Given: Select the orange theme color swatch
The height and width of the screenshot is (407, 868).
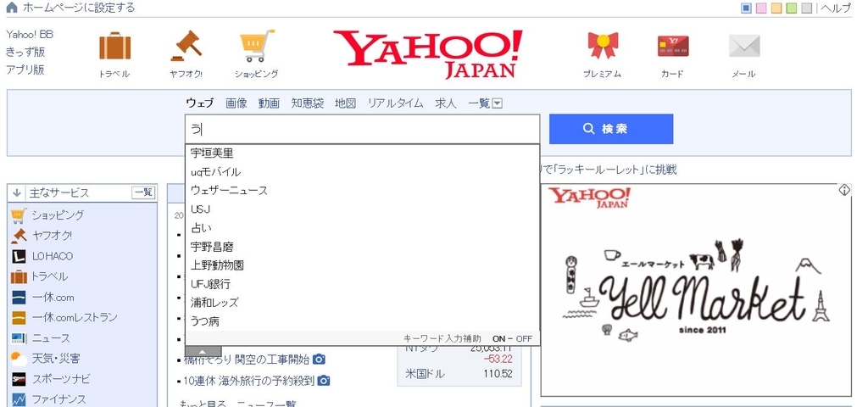Looking at the screenshot, I should click(776, 8).
